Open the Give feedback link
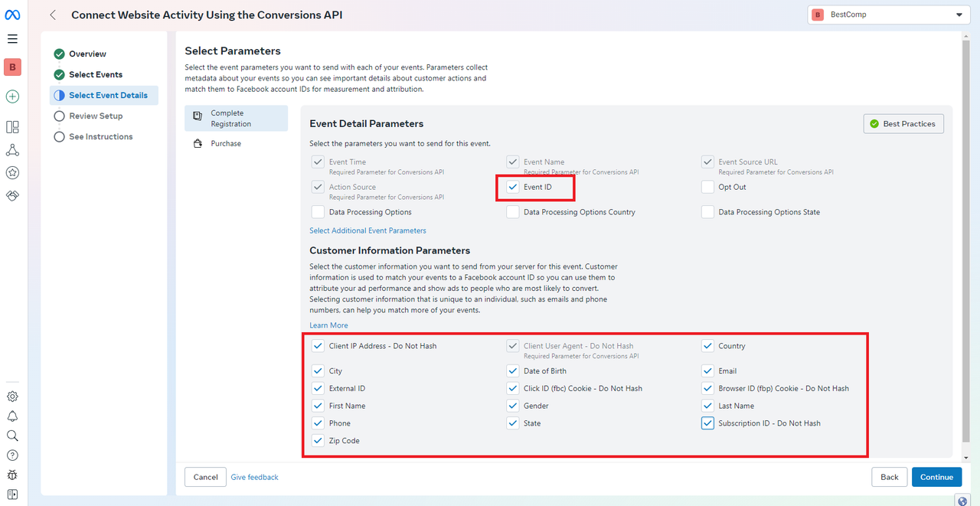The width and height of the screenshot is (980, 506). [255, 477]
